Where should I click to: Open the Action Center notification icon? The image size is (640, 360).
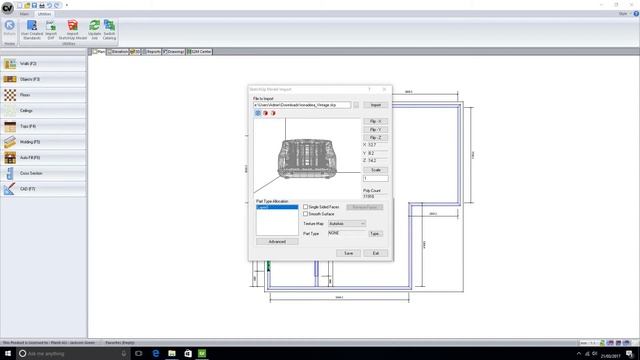[630, 354]
